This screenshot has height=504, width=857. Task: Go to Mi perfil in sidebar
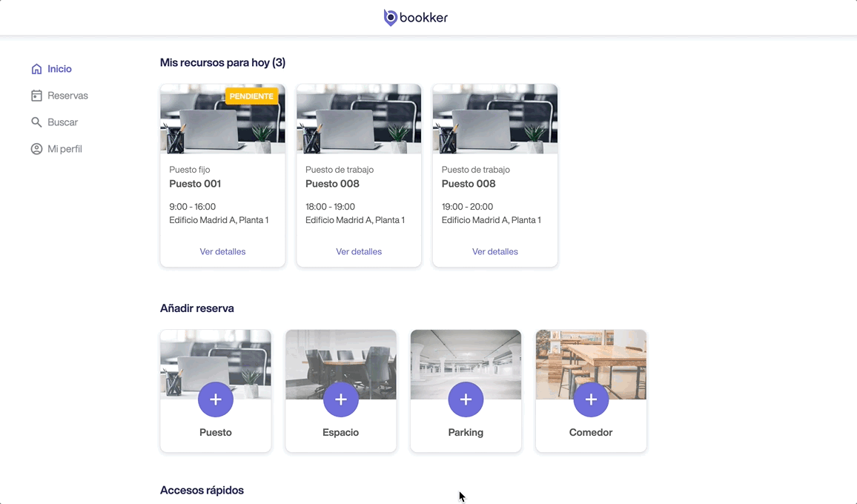(x=64, y=149)
